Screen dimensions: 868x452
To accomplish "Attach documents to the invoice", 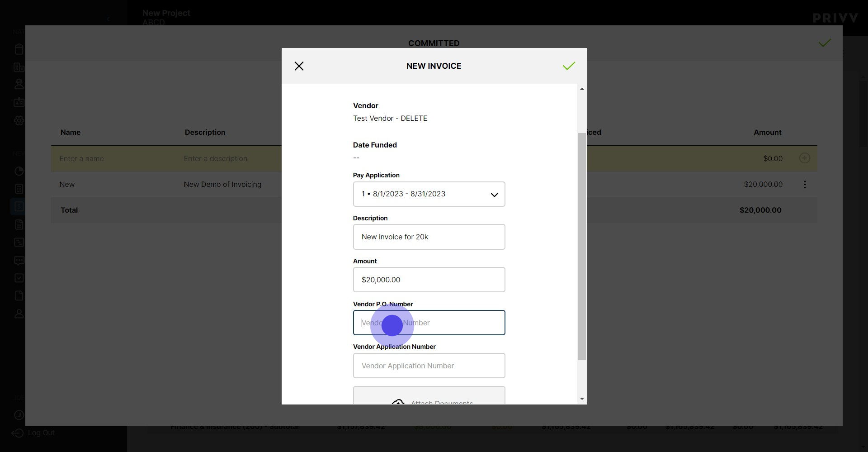I will (429, 395).
